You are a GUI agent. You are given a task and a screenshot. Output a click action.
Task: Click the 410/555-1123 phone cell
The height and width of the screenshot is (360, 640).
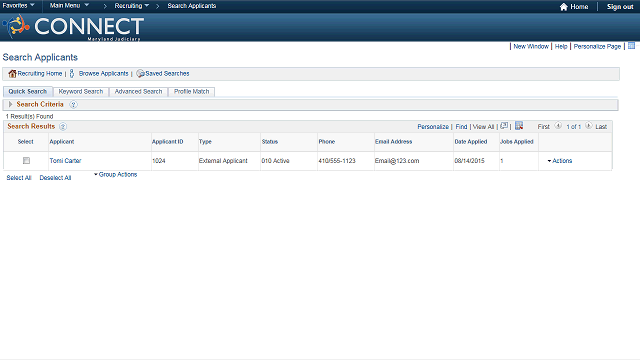[x=337, y=161]
